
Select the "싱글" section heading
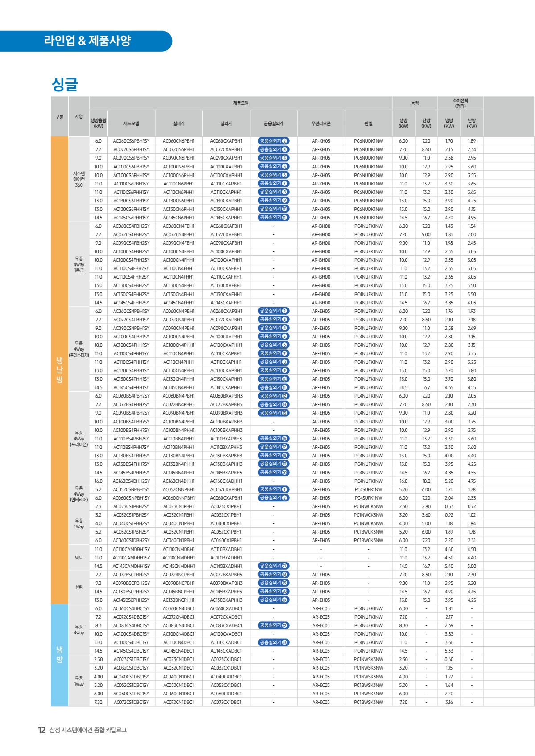pos(65,84)
